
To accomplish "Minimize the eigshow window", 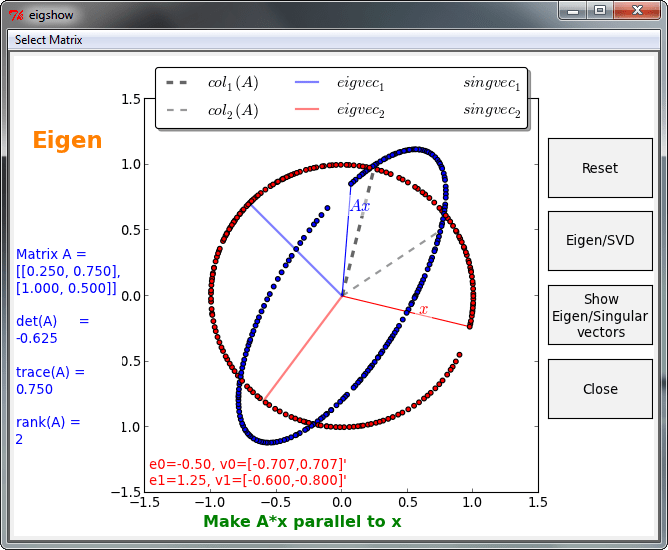I will [x=573, y=12].
